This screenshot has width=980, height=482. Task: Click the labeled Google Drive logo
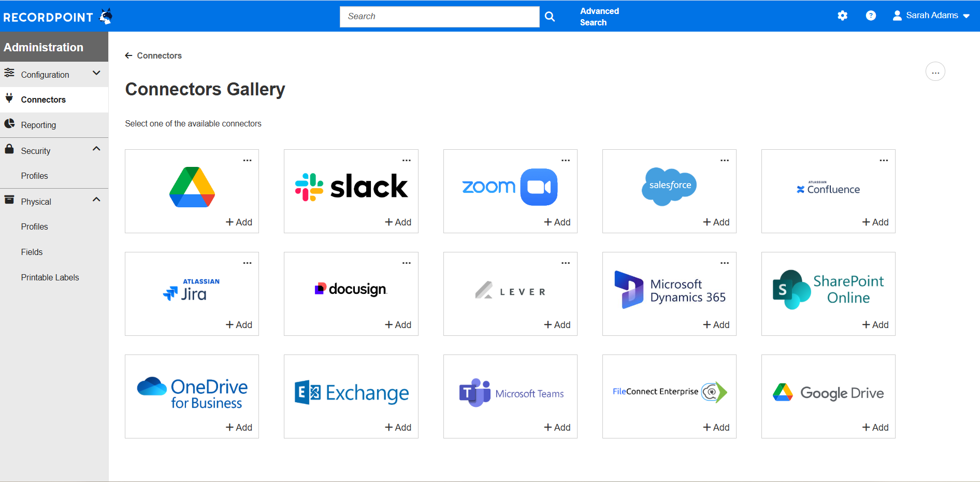tap(828, 393)
